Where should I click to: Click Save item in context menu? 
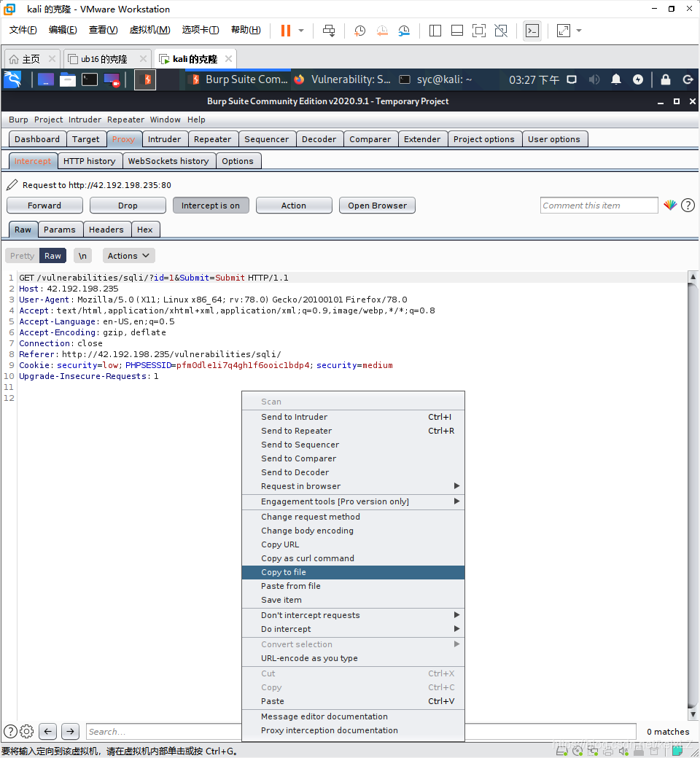(x=353, y=600)
